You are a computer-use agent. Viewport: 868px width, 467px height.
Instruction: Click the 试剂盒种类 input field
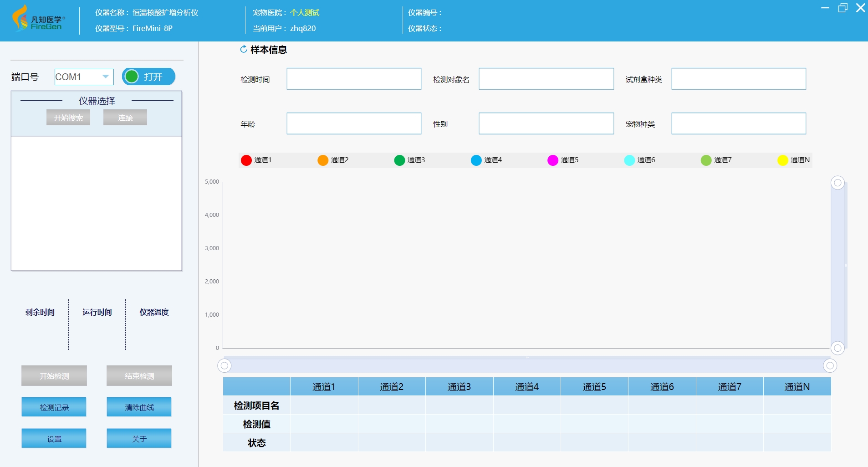739,79
